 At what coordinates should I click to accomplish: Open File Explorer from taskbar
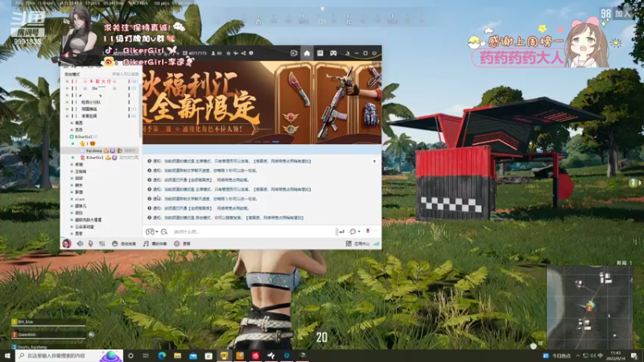click(177, 356)
